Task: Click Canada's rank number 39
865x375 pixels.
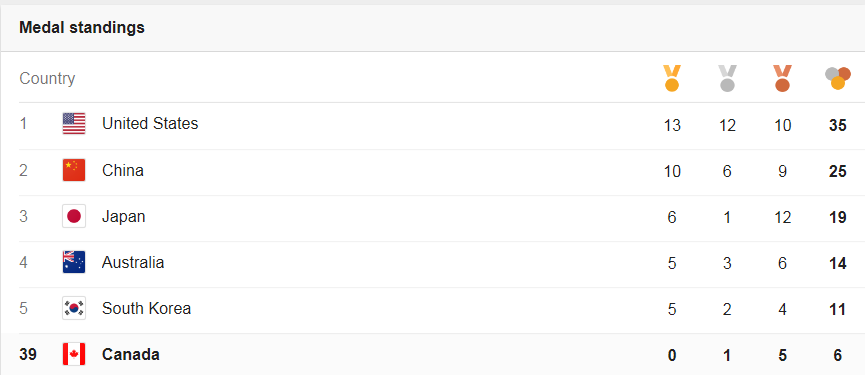Action: tap(28, 354)
